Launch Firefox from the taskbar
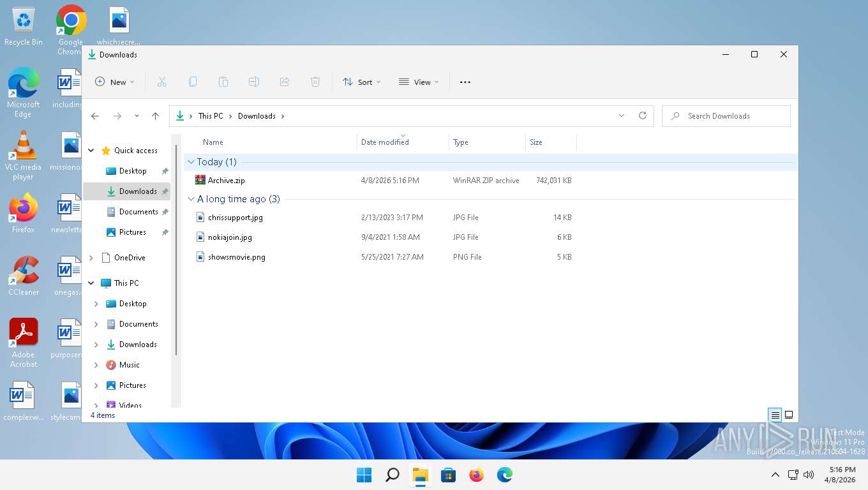Screen dimensions: 868x490 coord(476,475)
